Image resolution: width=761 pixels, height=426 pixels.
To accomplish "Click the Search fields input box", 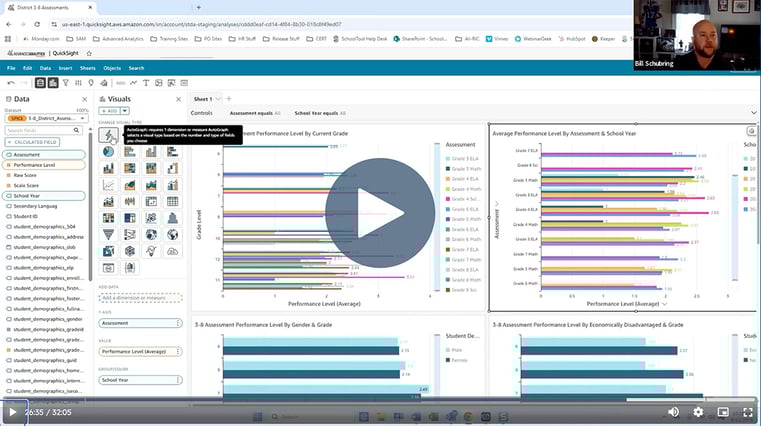I will pos(42,130).
